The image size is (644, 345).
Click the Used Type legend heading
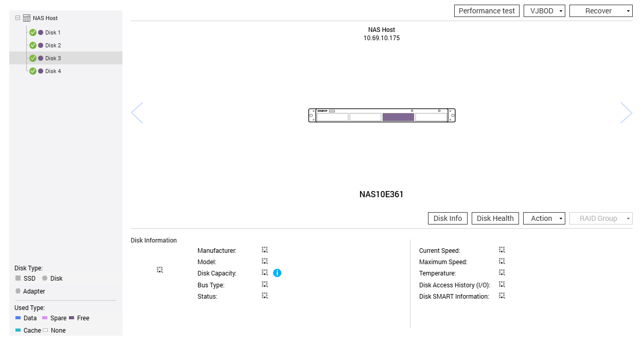coord(29,308)
